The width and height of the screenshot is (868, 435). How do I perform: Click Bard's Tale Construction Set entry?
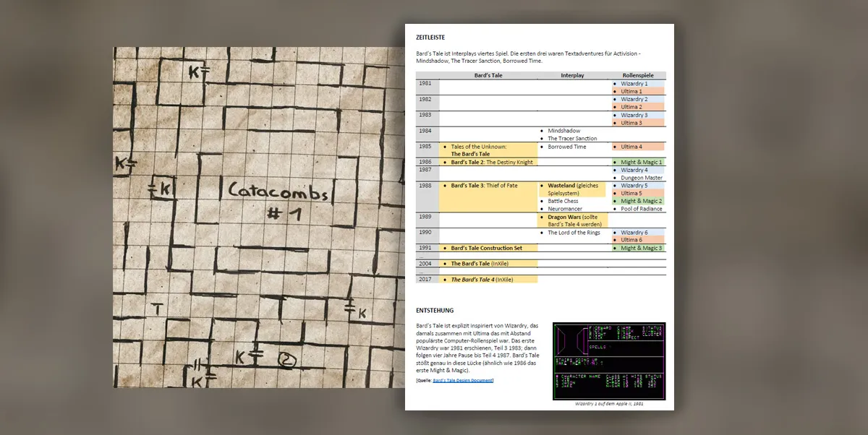pyautogui.click(x=486, y=248)
